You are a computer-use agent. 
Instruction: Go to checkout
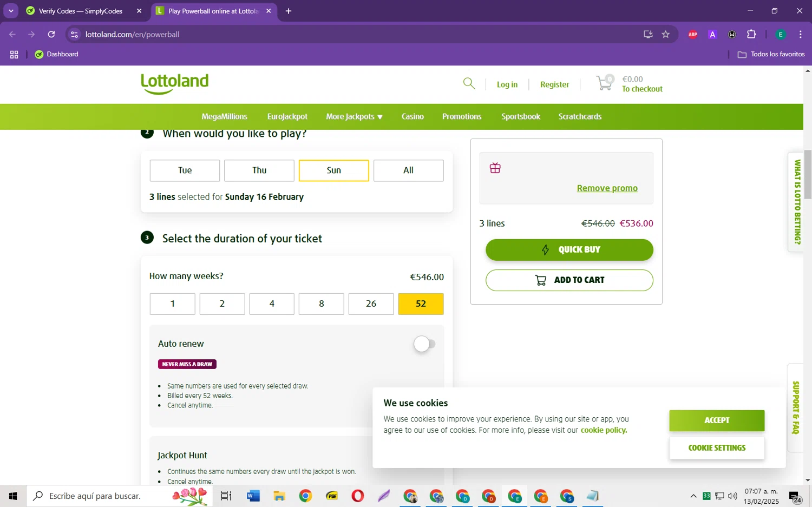[642, 89]
